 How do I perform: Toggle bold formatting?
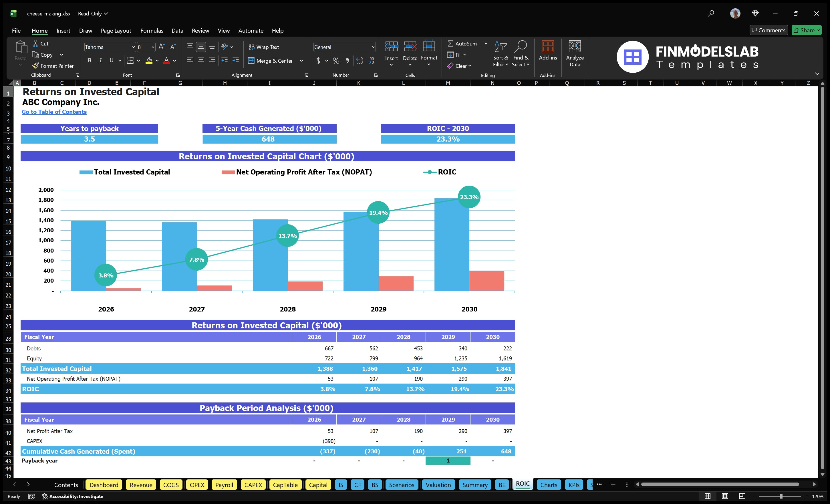pos(89,60)
